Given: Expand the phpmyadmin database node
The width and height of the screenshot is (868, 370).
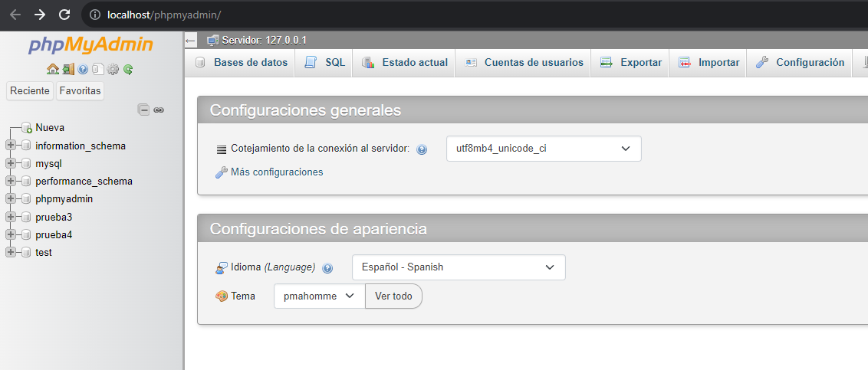Looking at the screenshot, I should click(x=10, y=199).
